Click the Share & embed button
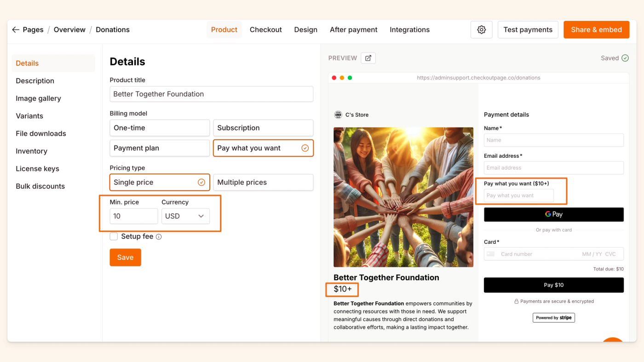 click(x=597, y=29)
